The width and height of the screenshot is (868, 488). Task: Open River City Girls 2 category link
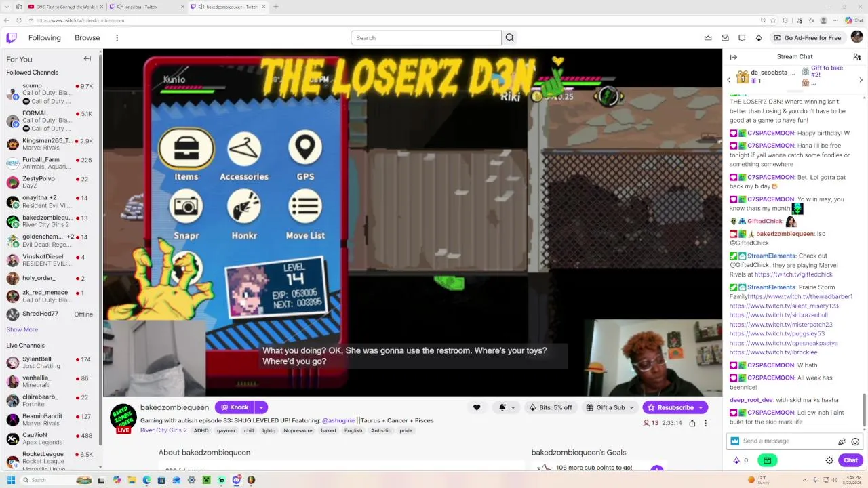click(x=163, y=430)
